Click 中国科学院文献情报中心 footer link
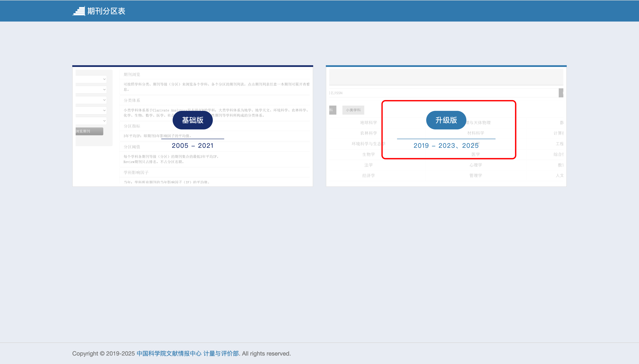Viewport: 639px width, 364px height. pos(169,353)
